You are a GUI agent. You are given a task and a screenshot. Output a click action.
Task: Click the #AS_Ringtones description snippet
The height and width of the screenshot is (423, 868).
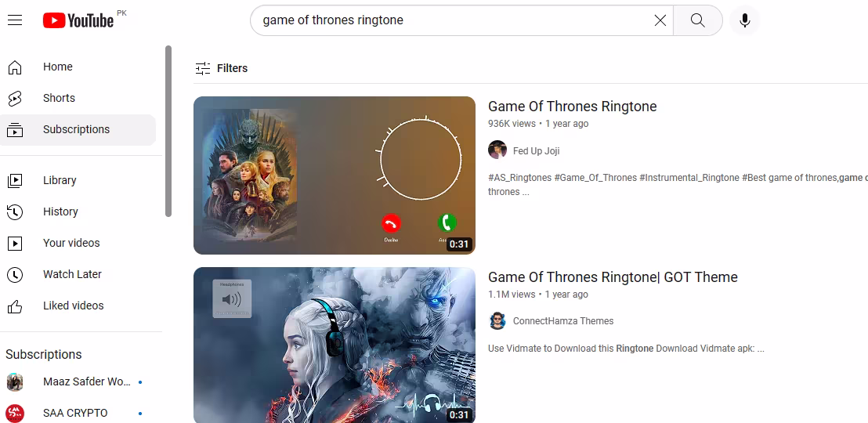(x=678, y=184)
